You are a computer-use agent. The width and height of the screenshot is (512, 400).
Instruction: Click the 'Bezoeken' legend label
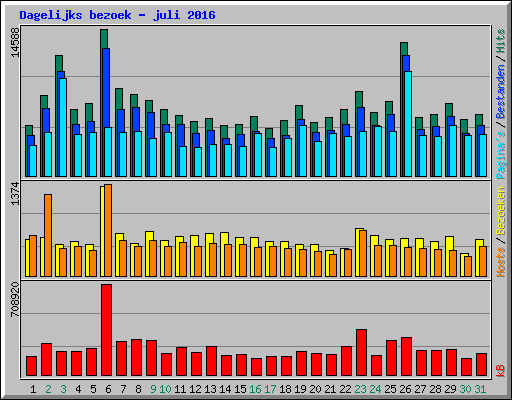[x=500, y=212]
